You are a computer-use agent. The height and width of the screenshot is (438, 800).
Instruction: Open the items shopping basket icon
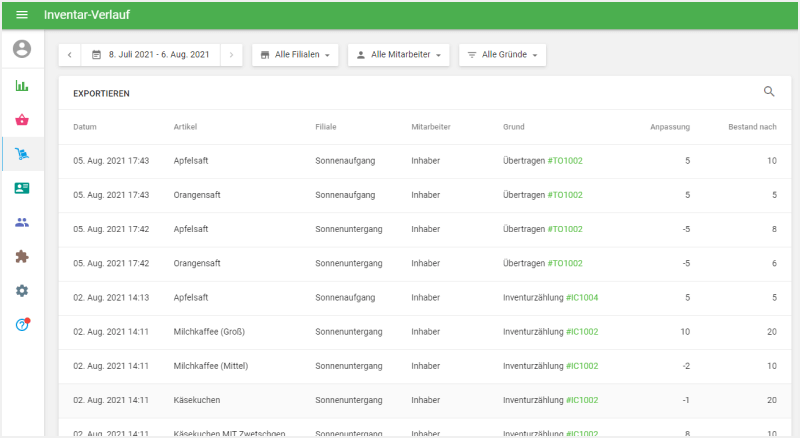coord(22,120)
